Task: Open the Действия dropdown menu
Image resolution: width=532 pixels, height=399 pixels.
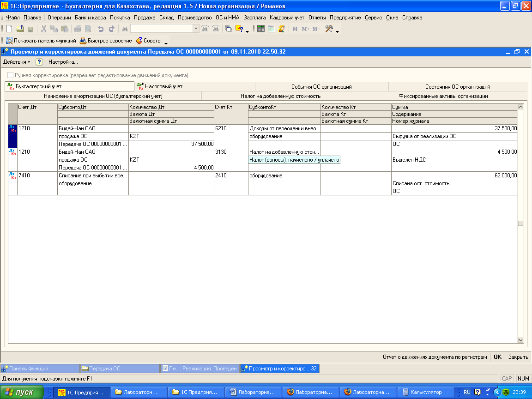Action: 16,62
